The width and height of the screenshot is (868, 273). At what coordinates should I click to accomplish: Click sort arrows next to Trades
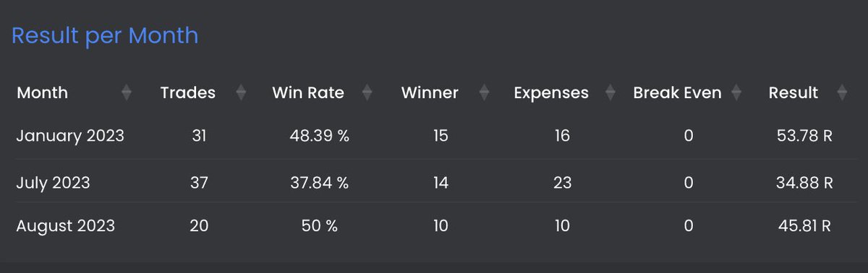pyautogui.click(x=241, y=92)
